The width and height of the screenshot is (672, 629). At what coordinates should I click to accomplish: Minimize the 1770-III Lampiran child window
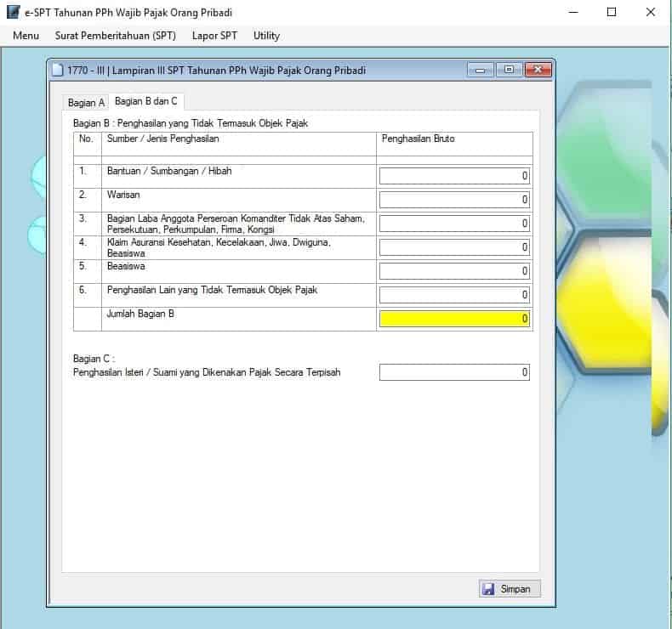tap(481, 71)
